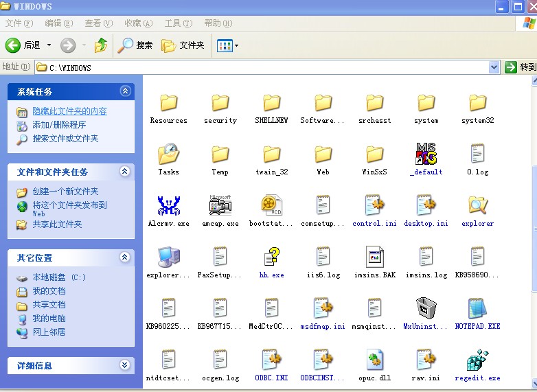Click 搜索文件或文件夹 link
Screen dimensions: 537x392
click(65, 139)
